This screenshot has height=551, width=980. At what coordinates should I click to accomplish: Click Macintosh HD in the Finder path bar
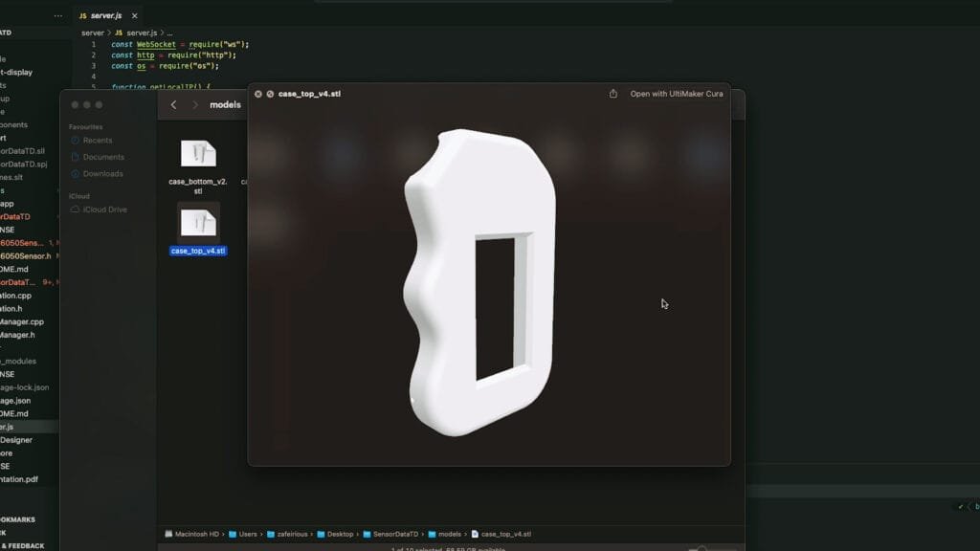pyautogui.click(x=191, y=534)
